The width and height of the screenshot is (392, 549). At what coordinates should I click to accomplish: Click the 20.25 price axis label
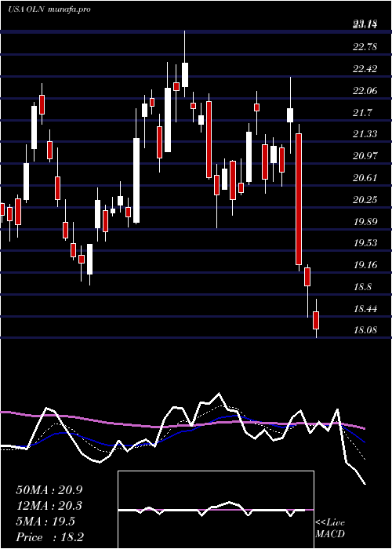coord(365,200)
